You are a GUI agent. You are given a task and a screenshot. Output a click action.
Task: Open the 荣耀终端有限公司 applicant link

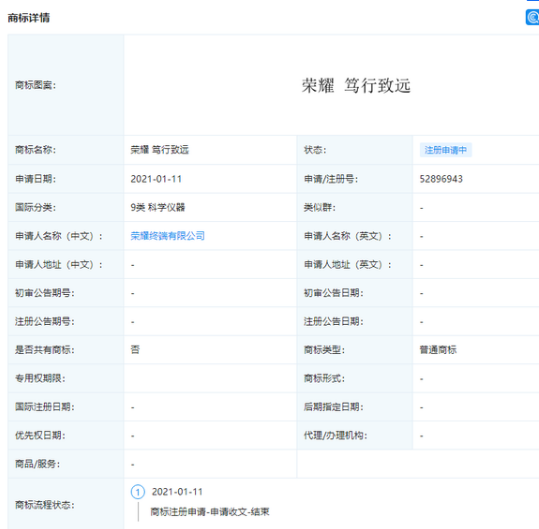coord(167,236)
